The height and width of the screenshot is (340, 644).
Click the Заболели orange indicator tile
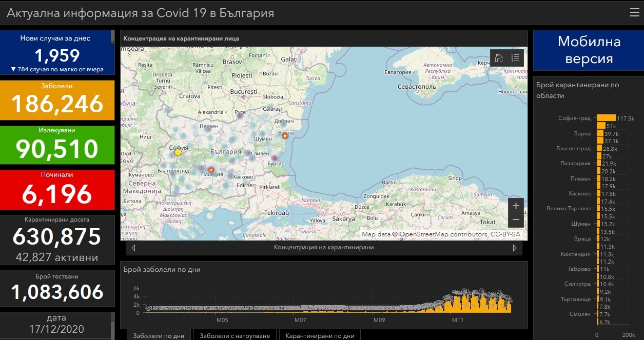[x=57, y=99]
